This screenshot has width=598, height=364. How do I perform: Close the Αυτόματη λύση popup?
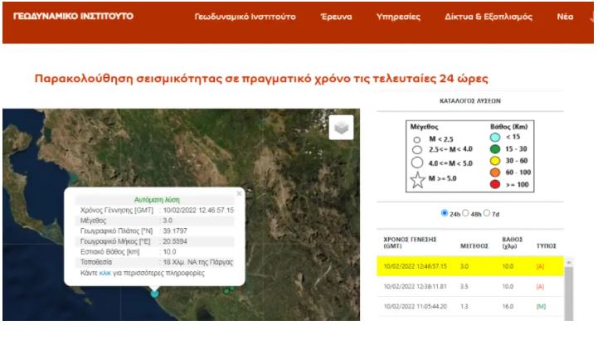click(239, 193)
